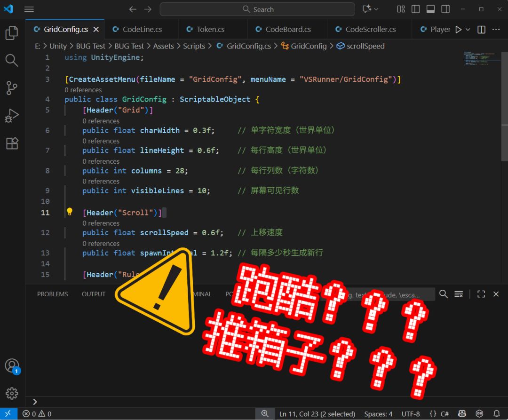Toggle the secondary side bar
This screenshot has width=508, height=420.
point(445,9)
